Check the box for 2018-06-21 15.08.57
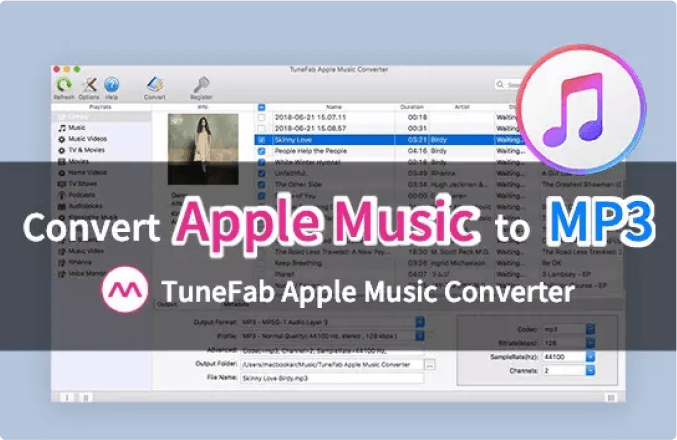 click(262, 129)
